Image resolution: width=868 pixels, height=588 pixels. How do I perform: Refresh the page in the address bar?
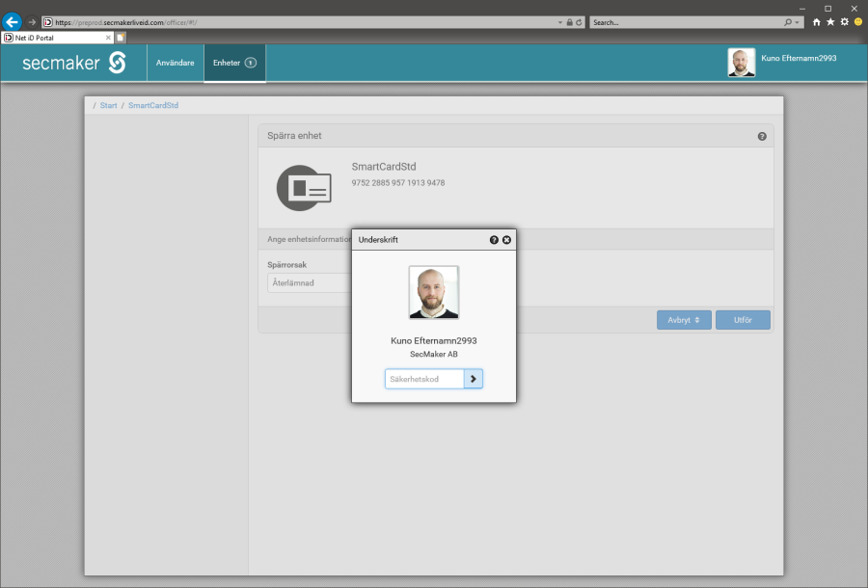[579, 21]
